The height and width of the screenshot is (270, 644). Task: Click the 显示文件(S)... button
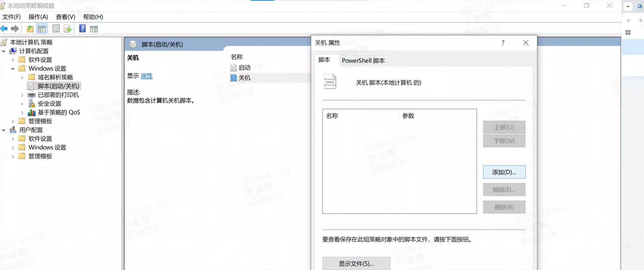(x=356, y=264)
